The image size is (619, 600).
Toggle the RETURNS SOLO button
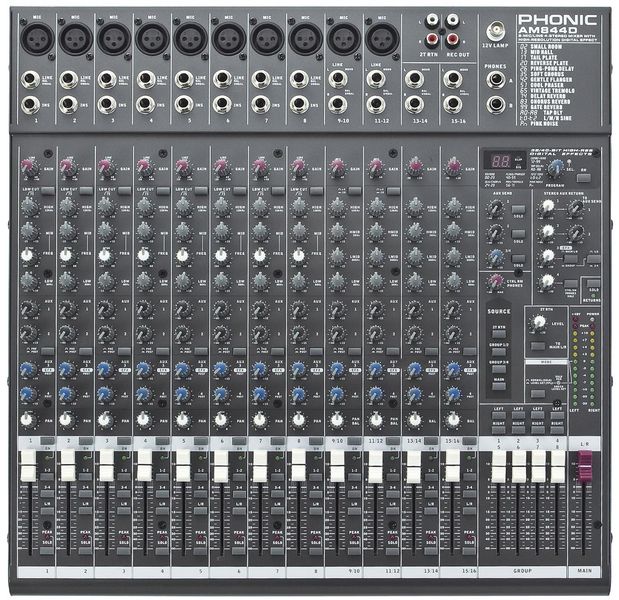point(593,283)
